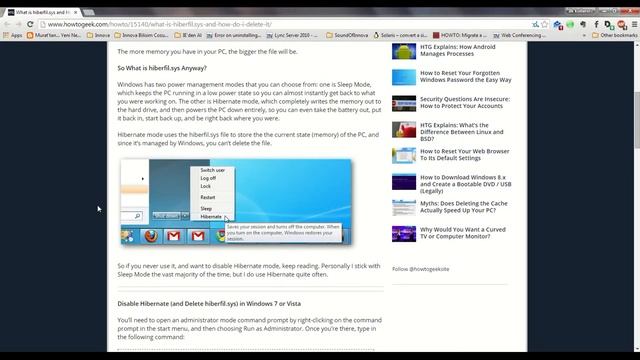Click the green circle extension icon

point(570,24)
